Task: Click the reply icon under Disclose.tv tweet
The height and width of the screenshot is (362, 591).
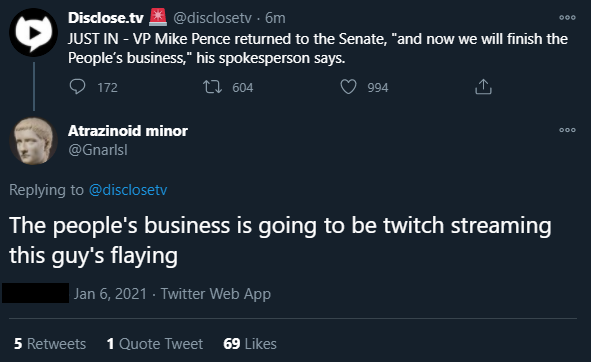Action: 78,87
